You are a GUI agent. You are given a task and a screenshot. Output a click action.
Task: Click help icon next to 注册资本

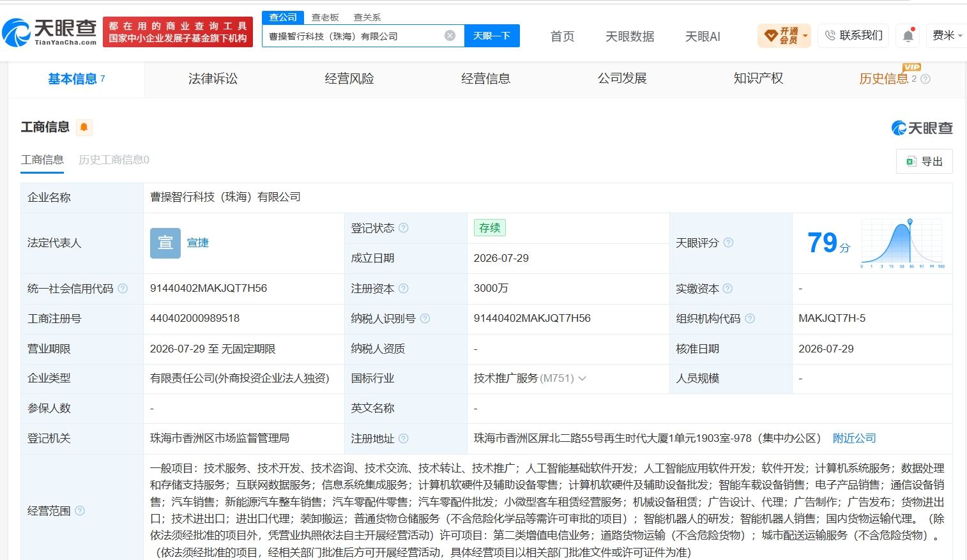point(404,289)
